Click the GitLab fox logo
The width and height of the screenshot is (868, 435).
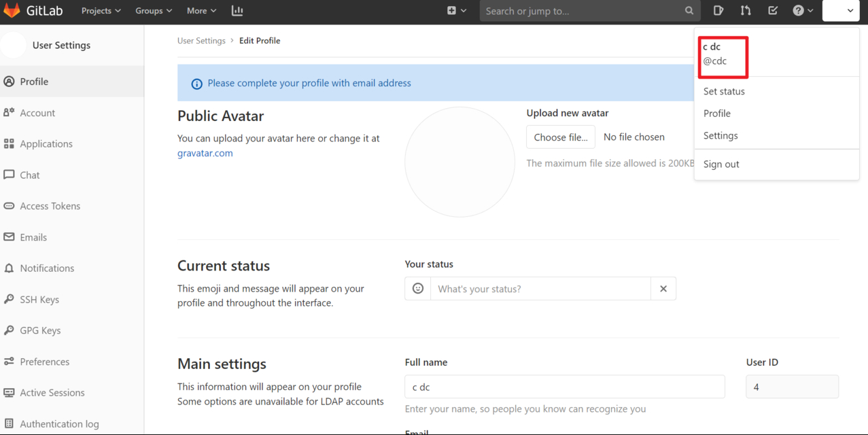click(x=12, y=11)
